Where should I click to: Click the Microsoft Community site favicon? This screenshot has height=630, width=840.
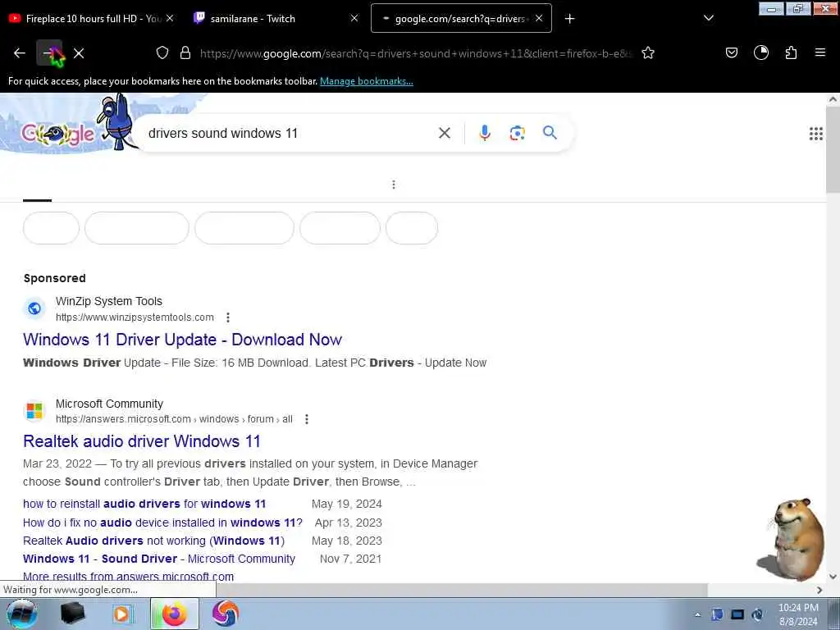(x=34, y=411)
